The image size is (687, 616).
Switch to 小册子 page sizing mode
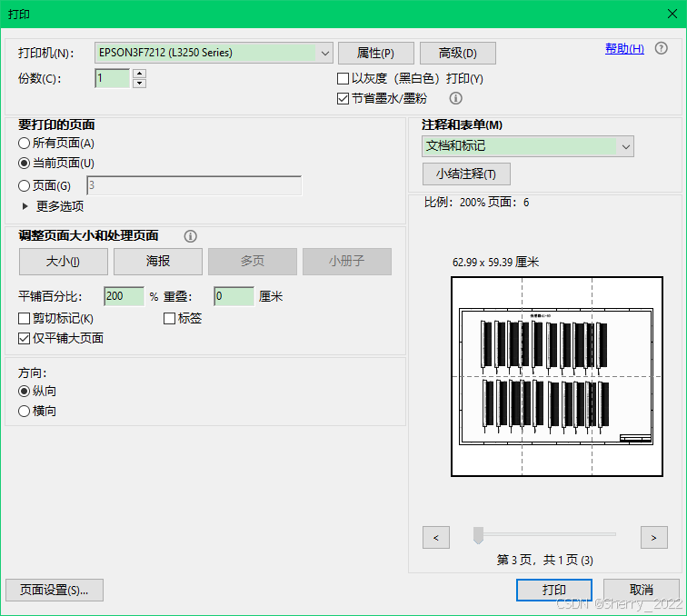347,262
